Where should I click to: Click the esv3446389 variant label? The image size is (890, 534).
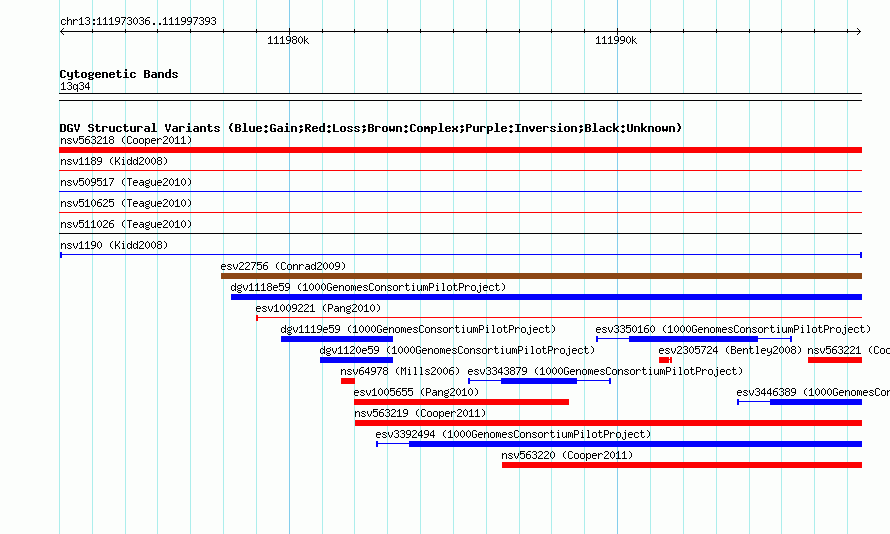point(813,392)
